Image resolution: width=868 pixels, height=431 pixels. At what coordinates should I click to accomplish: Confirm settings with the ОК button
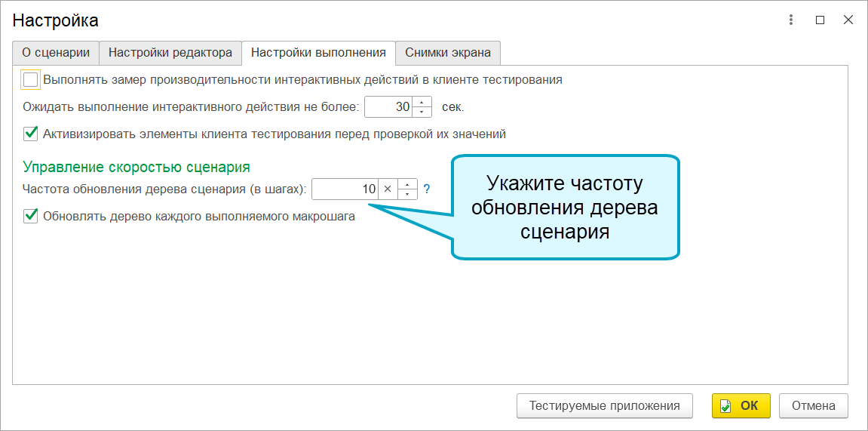coord(741,405)
